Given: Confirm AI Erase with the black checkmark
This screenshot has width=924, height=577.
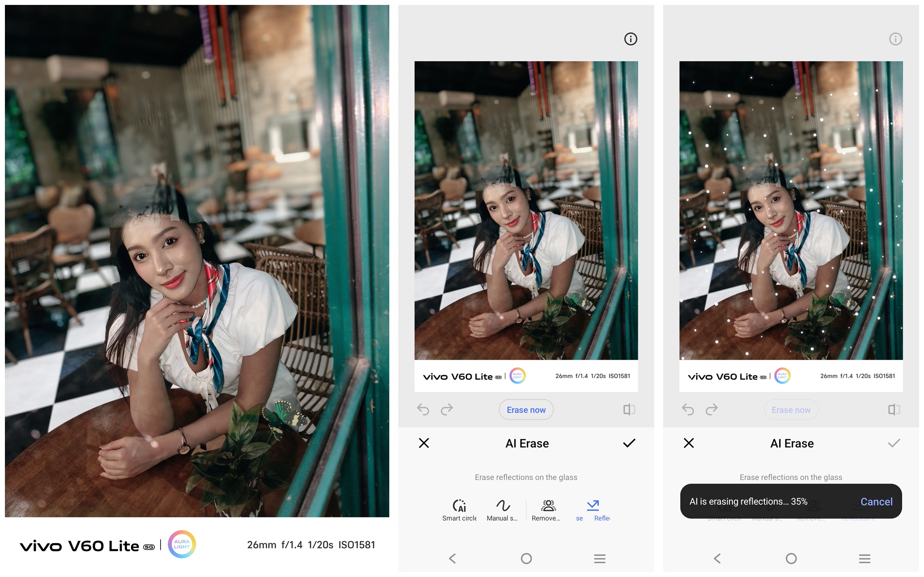Looking at the screenshot, I should coord(629,443).
